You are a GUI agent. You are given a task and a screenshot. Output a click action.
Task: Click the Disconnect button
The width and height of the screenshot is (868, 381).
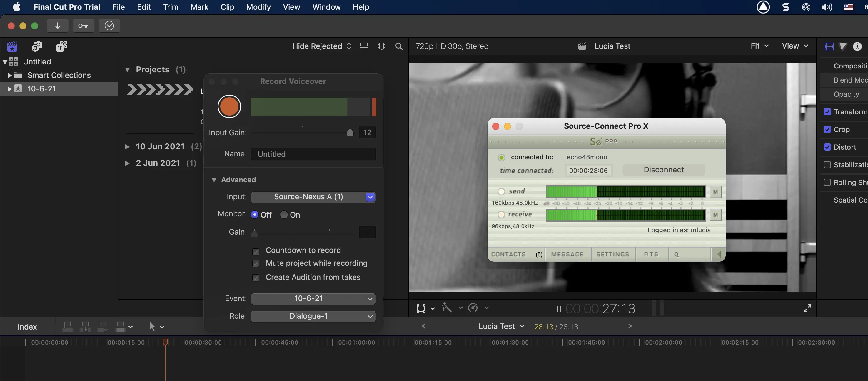click(663, 170)
